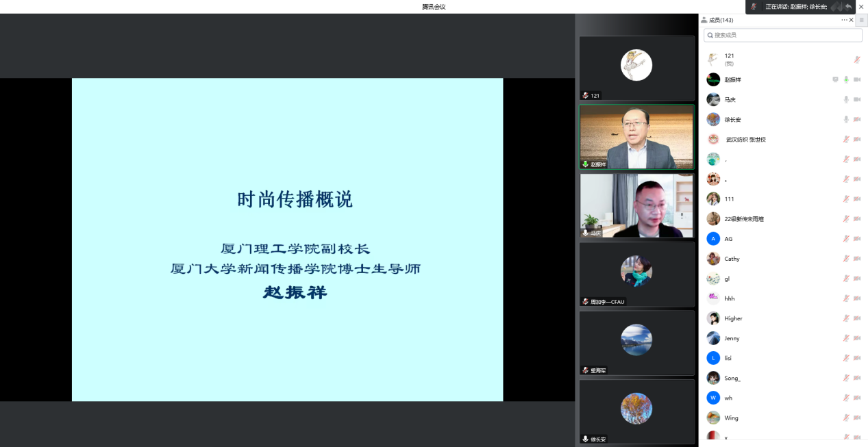This screenshot has height=447, width=868.
Task: Click the screen share icon beside 赵振祥
Action: [835, 79]
